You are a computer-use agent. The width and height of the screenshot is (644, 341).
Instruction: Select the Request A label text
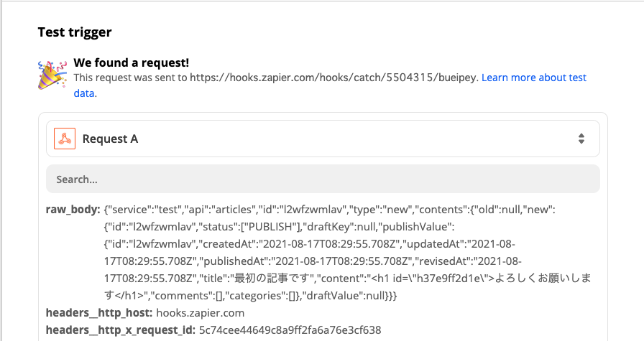[x=110, y=139]
